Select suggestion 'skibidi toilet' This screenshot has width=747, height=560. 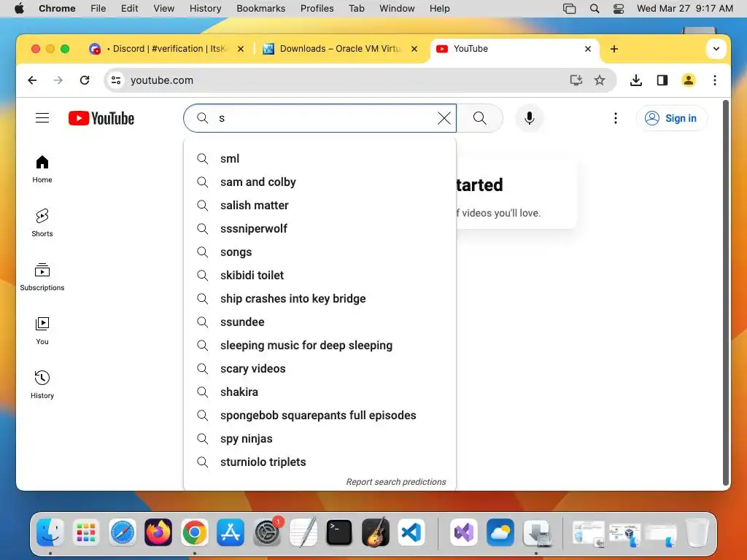(x=320, y=275)
